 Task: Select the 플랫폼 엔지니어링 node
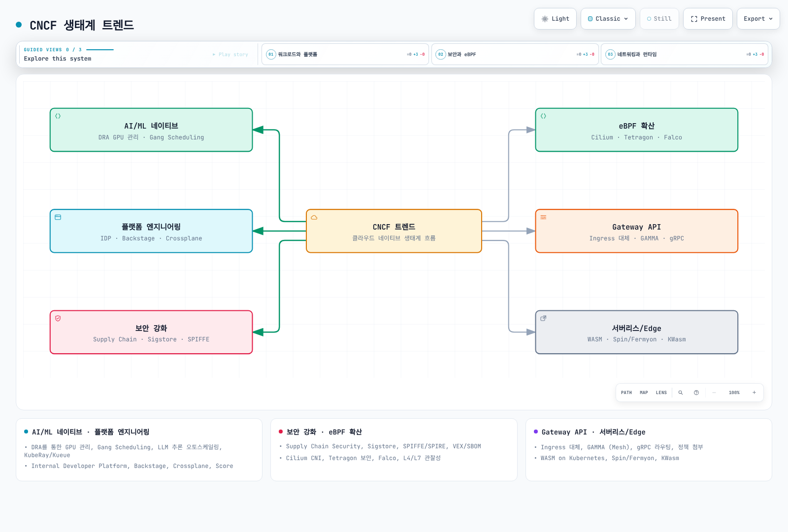point(151,231)
